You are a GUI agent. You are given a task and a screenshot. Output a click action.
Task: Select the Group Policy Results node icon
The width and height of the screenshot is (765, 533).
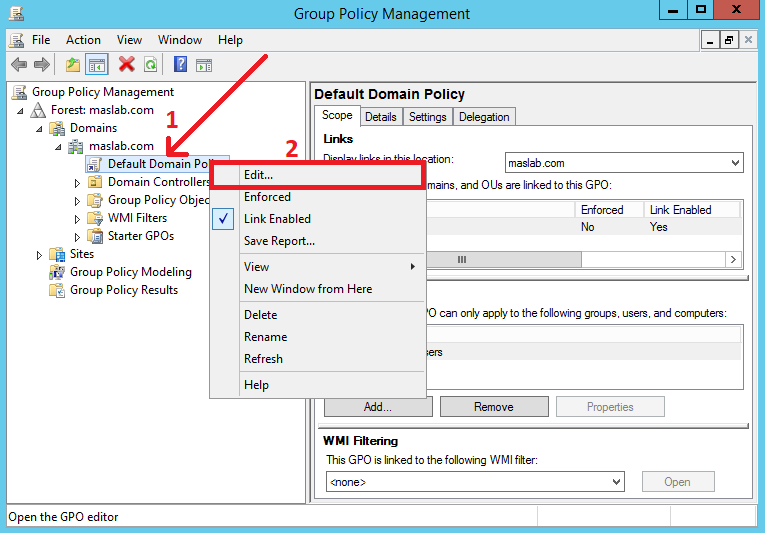tap(57, 290)
